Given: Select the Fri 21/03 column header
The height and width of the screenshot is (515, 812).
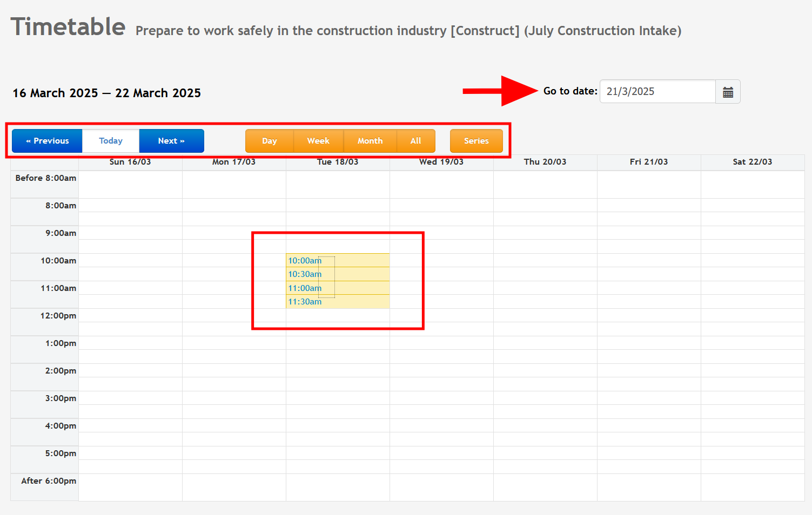Looking at the screenshot, I should tap(649, 162).
